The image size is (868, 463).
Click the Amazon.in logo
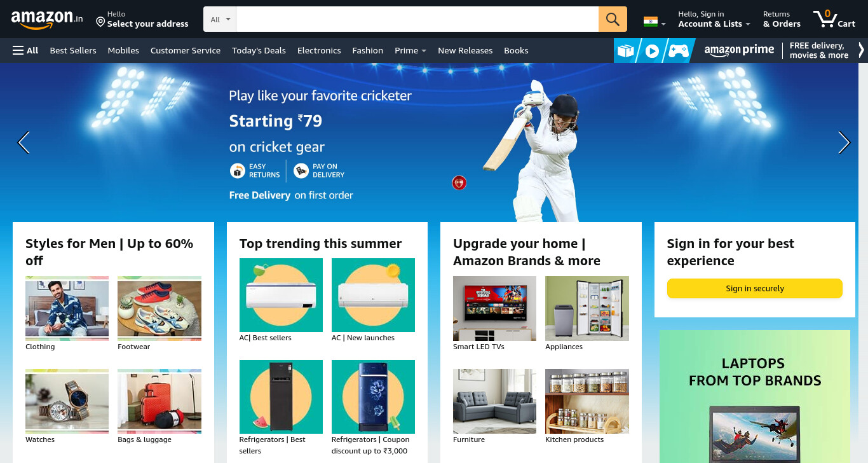47,19
